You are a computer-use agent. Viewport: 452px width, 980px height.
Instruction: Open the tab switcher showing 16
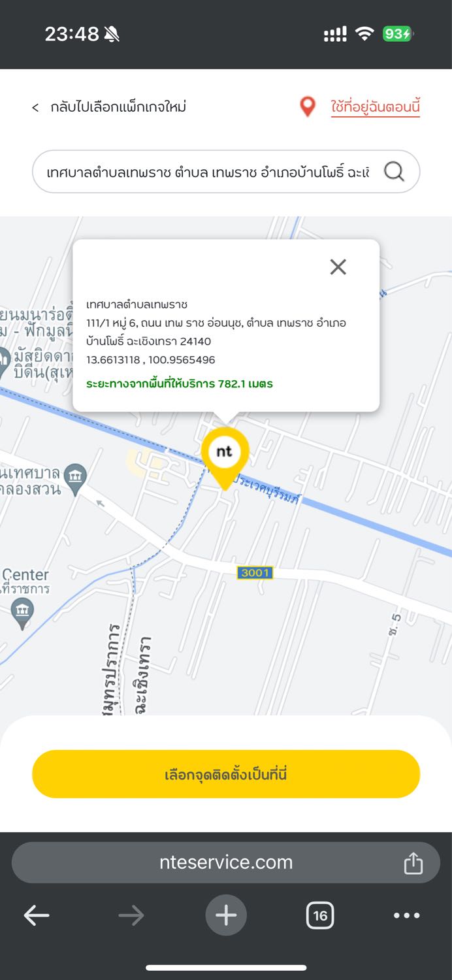320,915
